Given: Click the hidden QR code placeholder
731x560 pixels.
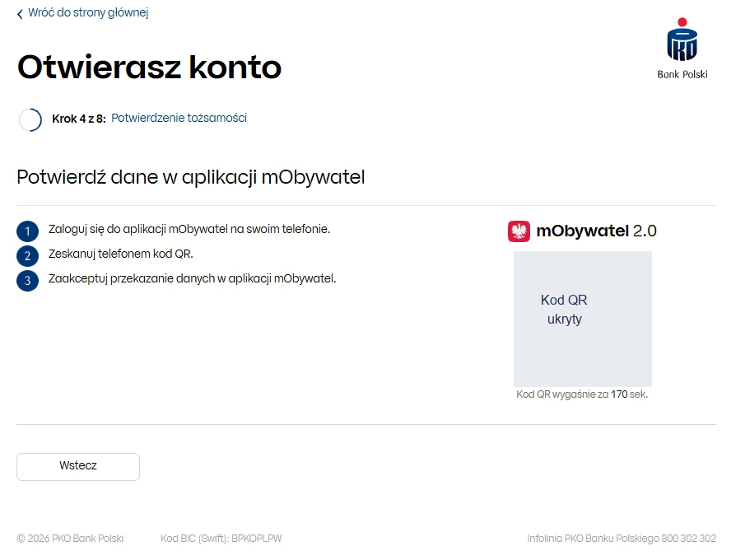Looking at the screenshot, I should click(583, 319).
